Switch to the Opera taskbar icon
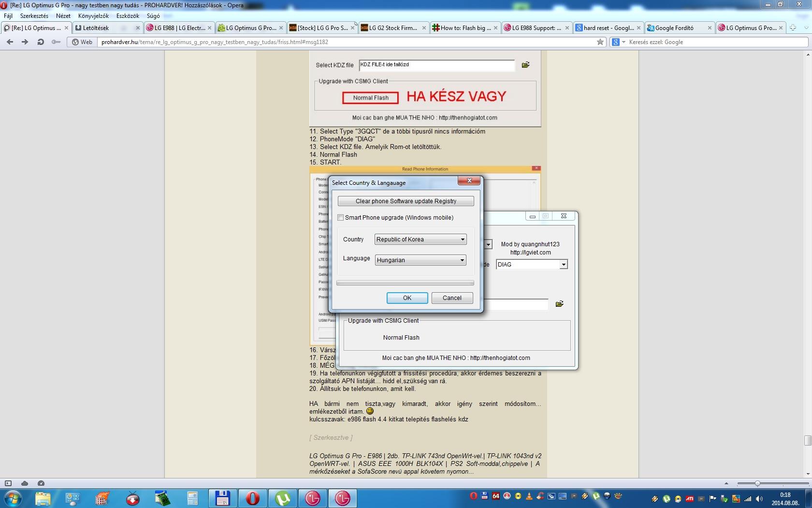The width and height of the screenshot is (812, 508). 252,498
